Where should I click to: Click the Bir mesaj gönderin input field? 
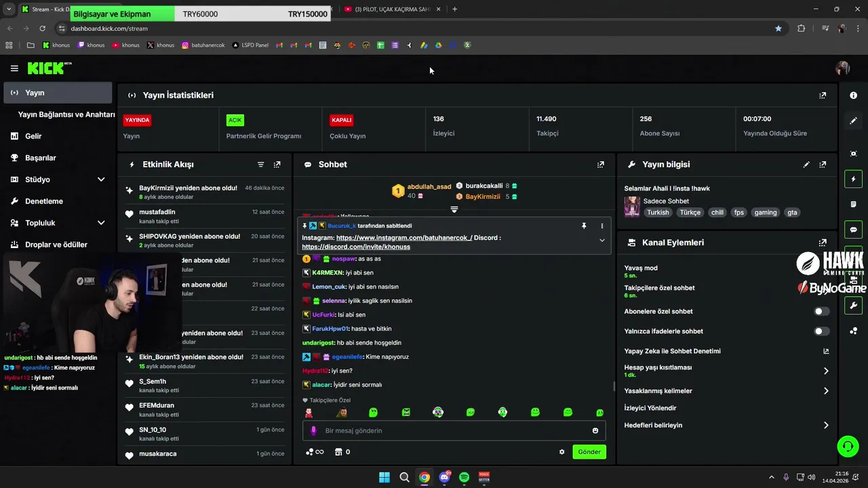(x=454, y=430)
